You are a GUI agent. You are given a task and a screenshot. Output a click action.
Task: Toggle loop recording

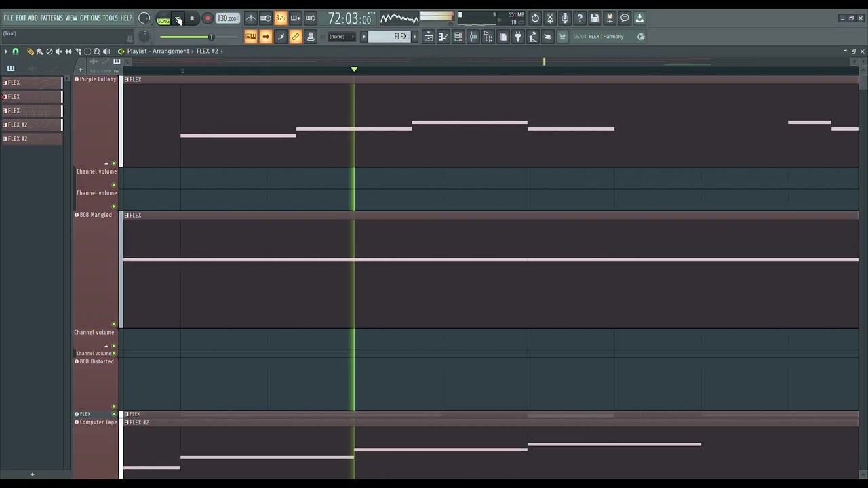coord(310,18)
